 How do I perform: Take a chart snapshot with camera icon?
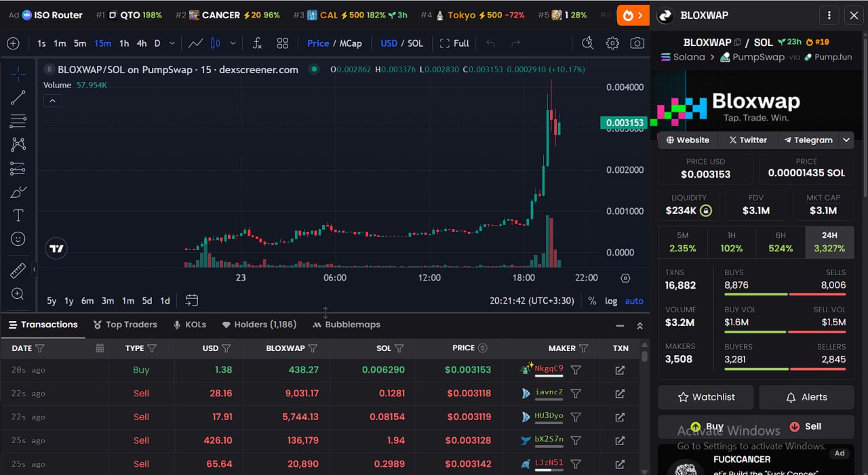pyautogui.click(x=637, y=43)
